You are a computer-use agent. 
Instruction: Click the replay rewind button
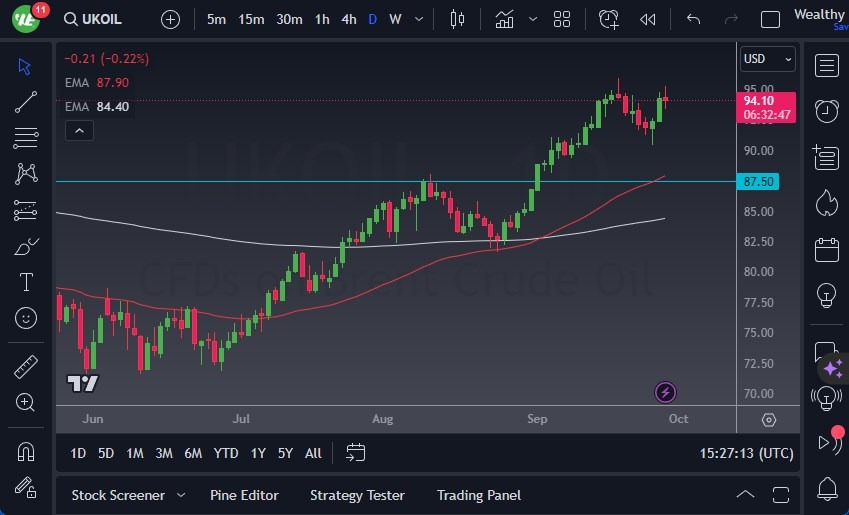(648, 19)
